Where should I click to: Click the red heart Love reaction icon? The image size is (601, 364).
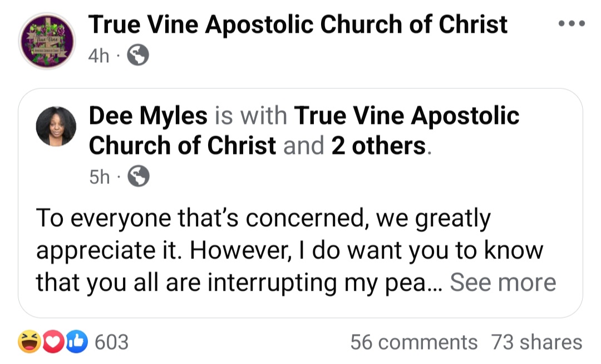click(51, 342)
